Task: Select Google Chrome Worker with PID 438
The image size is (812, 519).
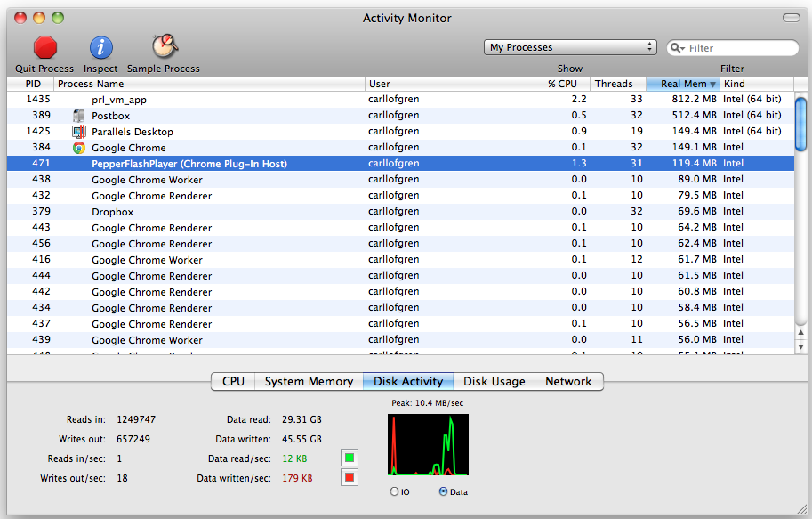Action: pyautogui.click(x=400, y=180)
